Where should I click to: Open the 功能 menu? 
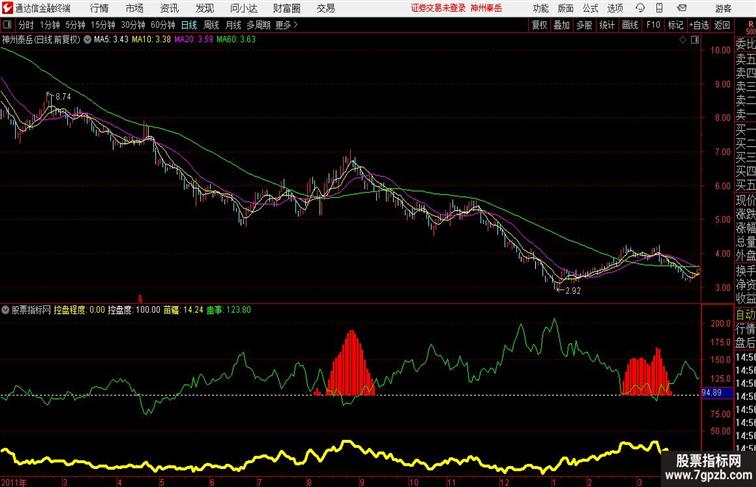[x=540, y=8]
